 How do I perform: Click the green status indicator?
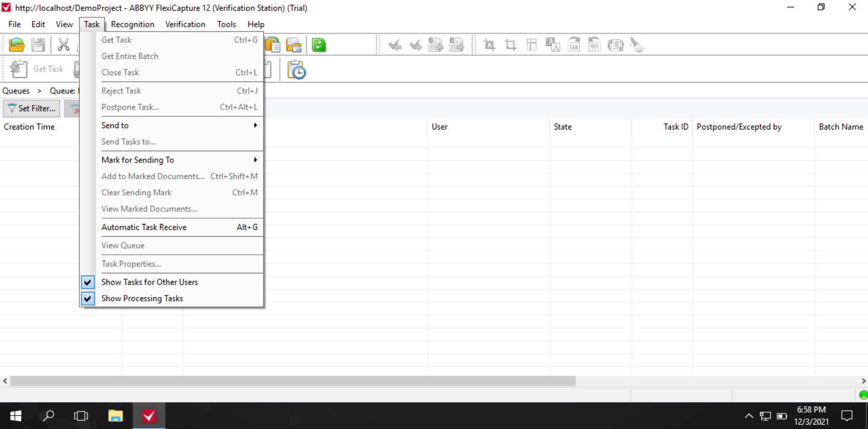[x=863, y=395]
